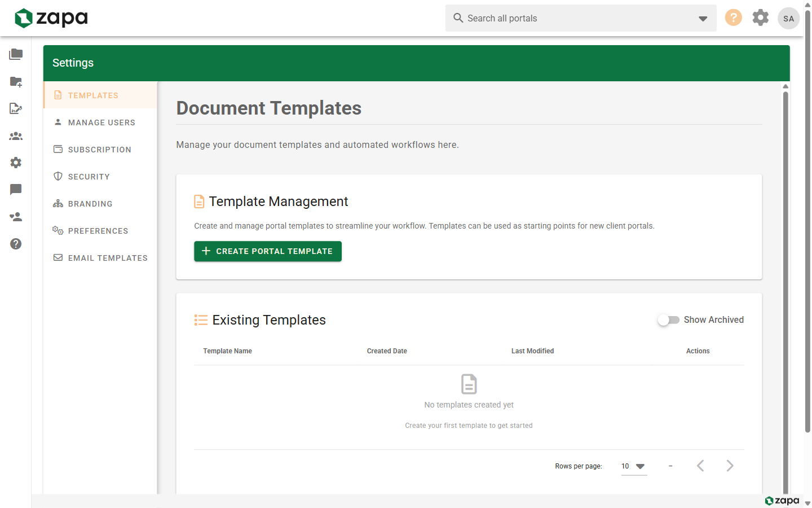
Task: Click the search magnifier icon
Action: (x=458, y=18)
